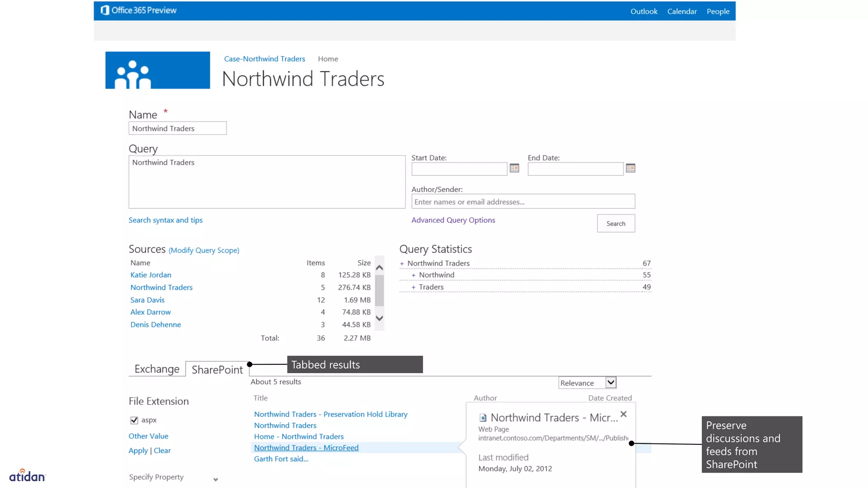Switch to the SharePoint results tab

217,369
